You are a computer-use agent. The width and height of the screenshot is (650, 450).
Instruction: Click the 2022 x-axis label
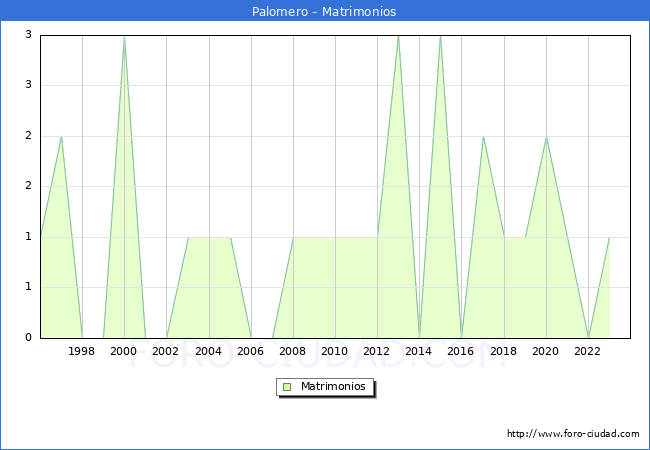point(587,351)
